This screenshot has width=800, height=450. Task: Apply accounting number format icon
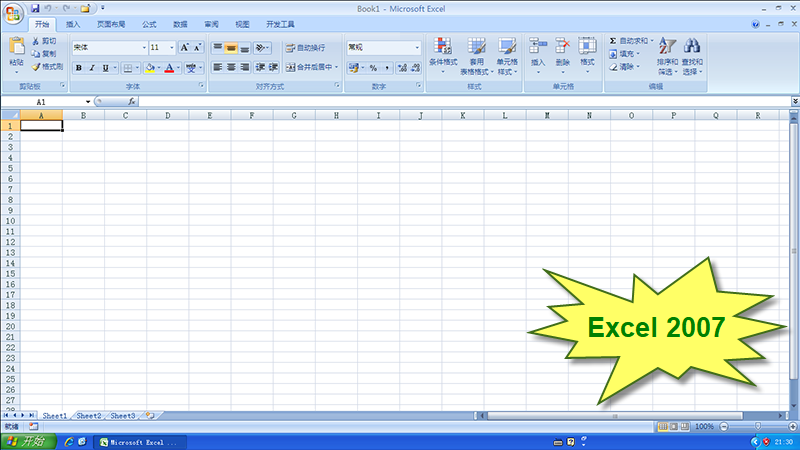[x=354, y=68]
